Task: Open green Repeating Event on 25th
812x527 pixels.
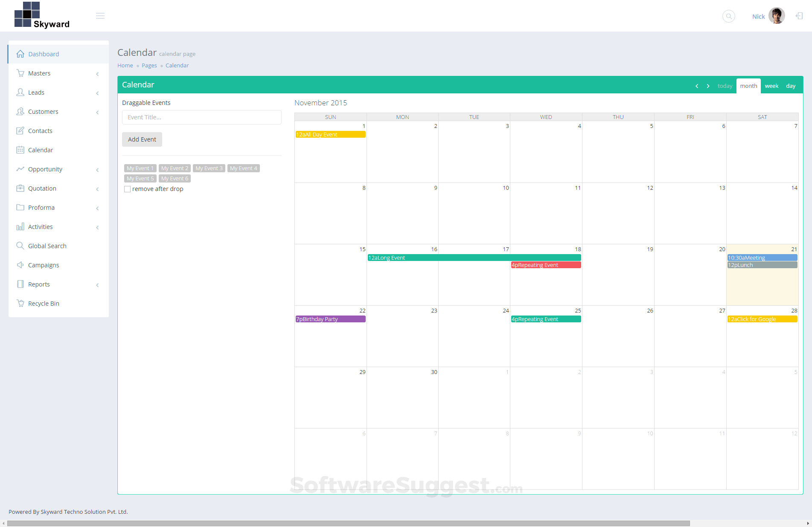Action: tap(546, 319)
